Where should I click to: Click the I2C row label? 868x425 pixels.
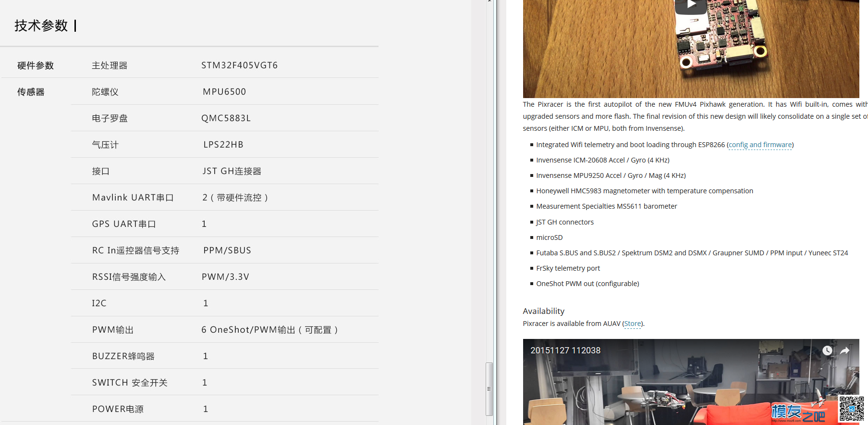click(99, 303)
